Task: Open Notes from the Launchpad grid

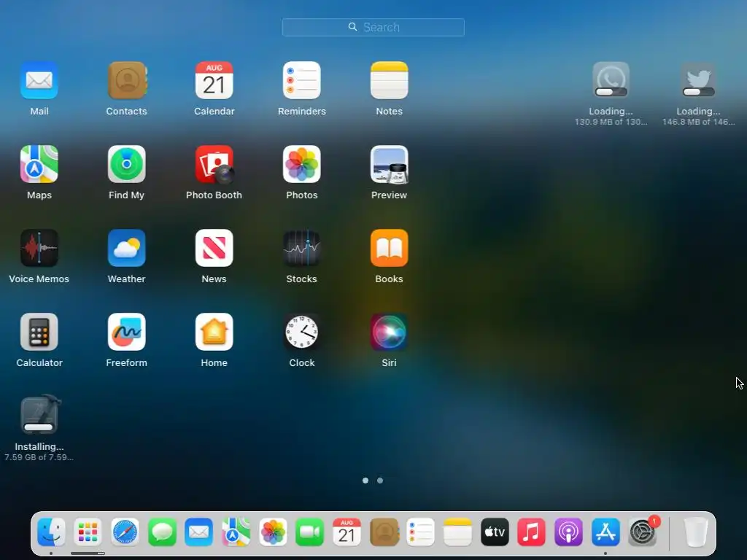Action: click(x=390, y=80)
